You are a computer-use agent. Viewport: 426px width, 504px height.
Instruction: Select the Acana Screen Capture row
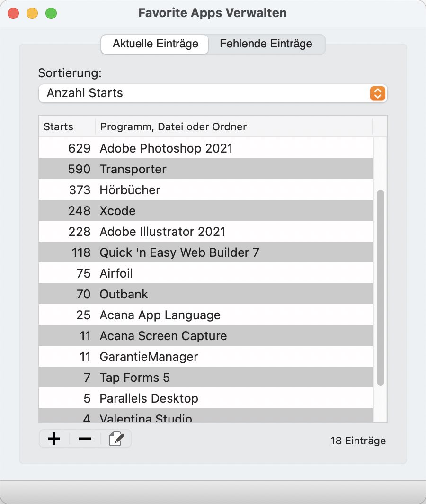pyautogui.click(x=205, y=336)
